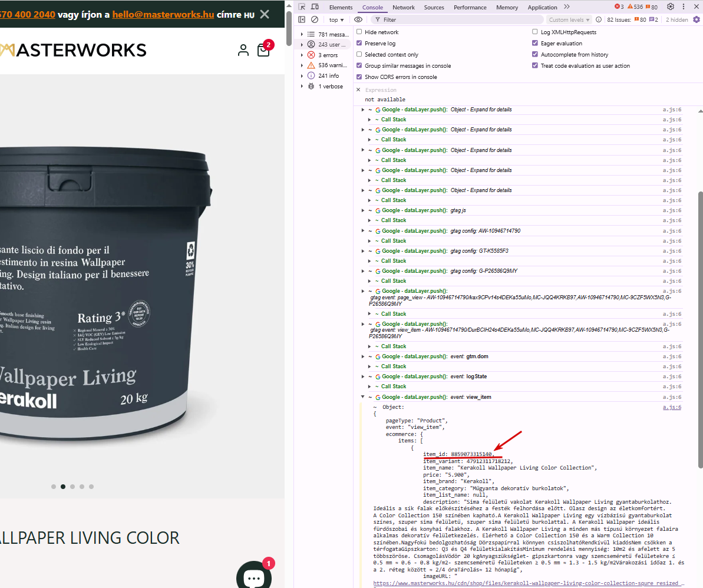Expand gtag config AW-10946714790 entry
Screen dimensions: 703x588
363,231
